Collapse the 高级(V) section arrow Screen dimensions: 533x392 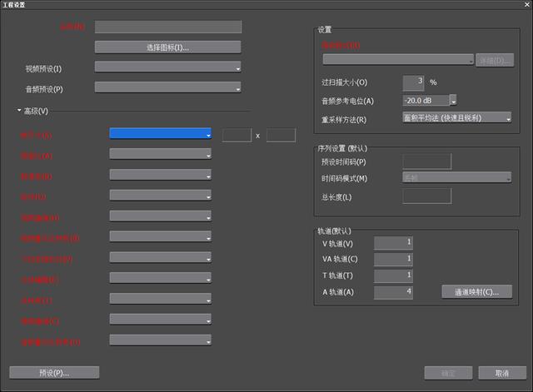pyautogui.click(x=19, y=111)
